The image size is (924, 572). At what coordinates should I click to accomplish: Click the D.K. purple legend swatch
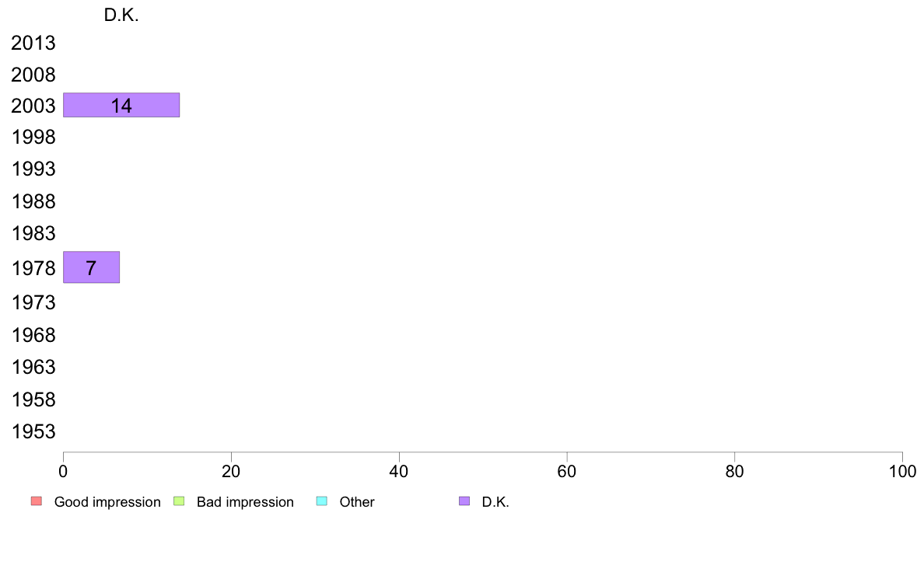coord(464,501)
